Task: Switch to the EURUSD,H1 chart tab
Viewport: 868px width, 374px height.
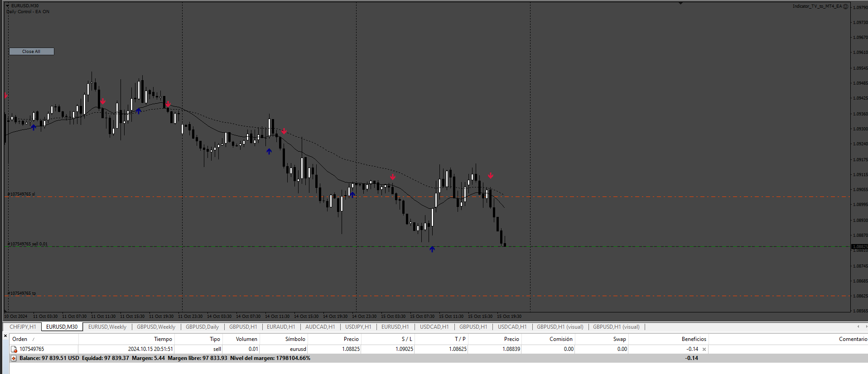Action: [x=395, y=327]
